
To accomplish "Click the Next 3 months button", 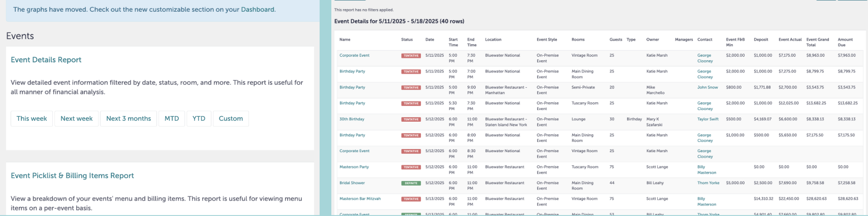I will click(129, 119).
